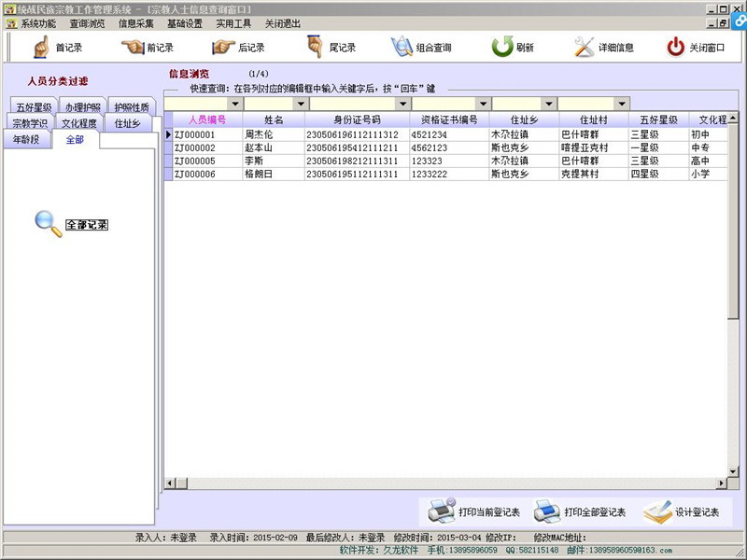
Task: Click the blue link icon at top right
Action: [x=740, y=21]
